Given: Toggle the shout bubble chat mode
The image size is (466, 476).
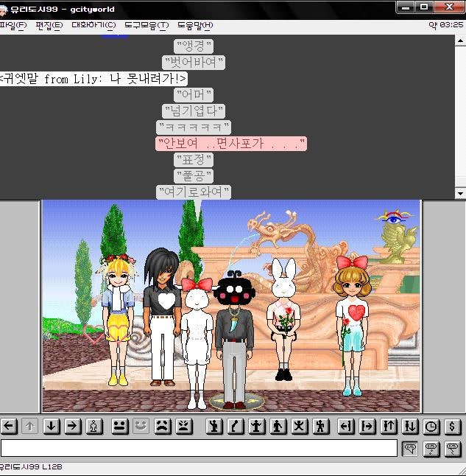Looking at the screenshot, I should [453, 448].
